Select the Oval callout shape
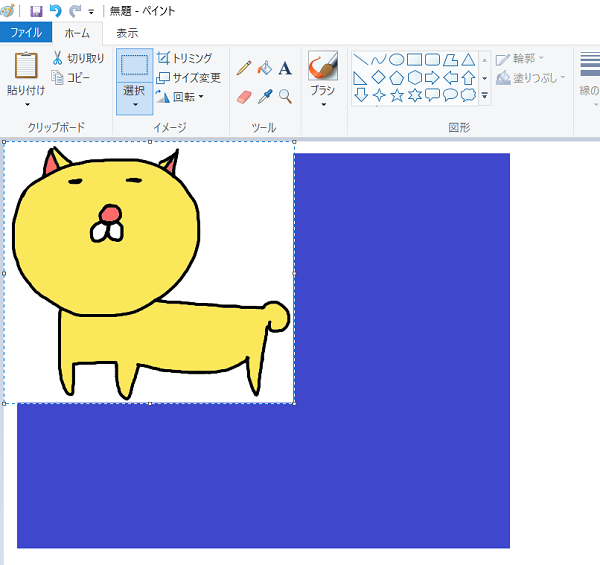 pyautogui.click(x=450, y=95)
